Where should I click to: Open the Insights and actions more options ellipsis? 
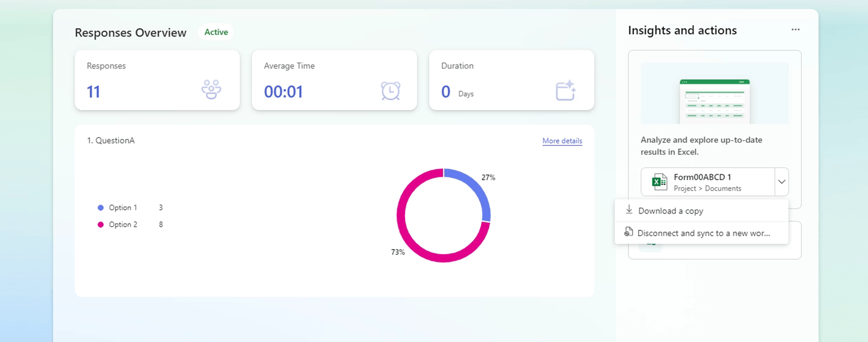795,29
